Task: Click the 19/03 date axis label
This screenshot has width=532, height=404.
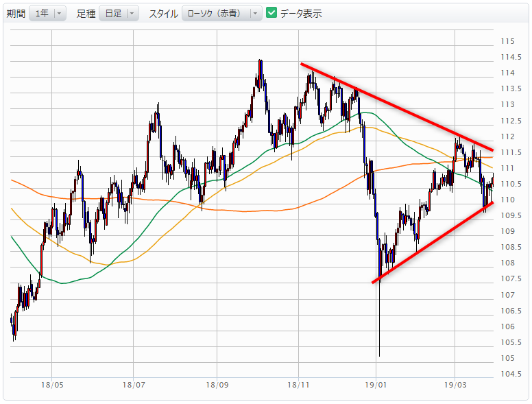Action: [x=455, y=385]
